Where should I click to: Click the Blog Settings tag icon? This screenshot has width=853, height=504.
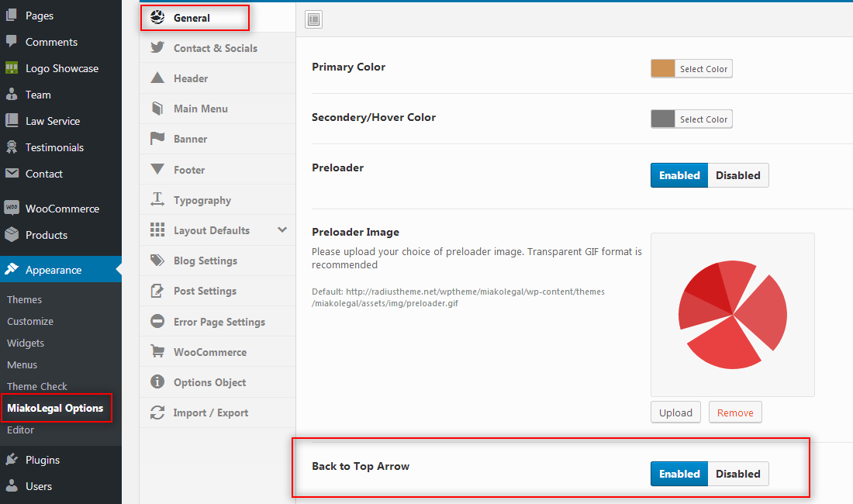[157, 261]
